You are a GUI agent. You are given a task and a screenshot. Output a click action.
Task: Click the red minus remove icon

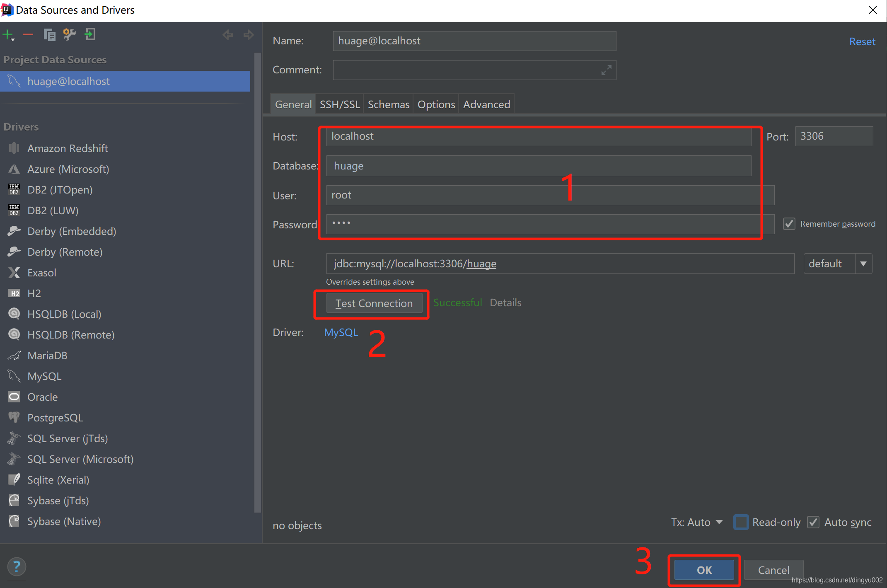point(28,34)
